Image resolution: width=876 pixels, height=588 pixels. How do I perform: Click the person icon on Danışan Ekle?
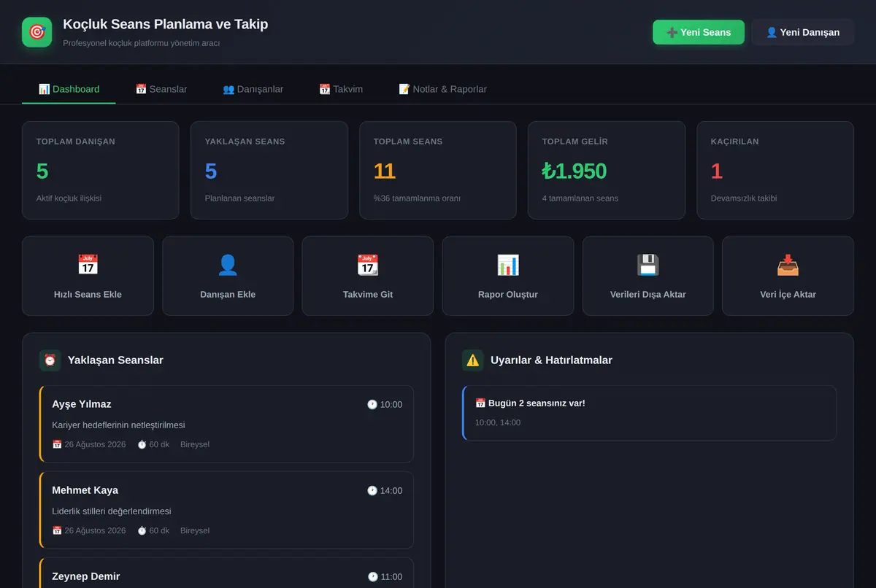[228, 265]
